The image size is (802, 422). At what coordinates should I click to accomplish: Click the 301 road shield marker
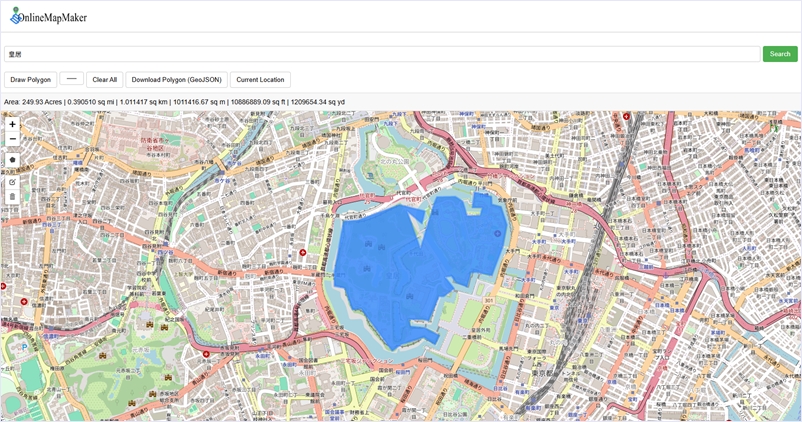click(490, 300)
